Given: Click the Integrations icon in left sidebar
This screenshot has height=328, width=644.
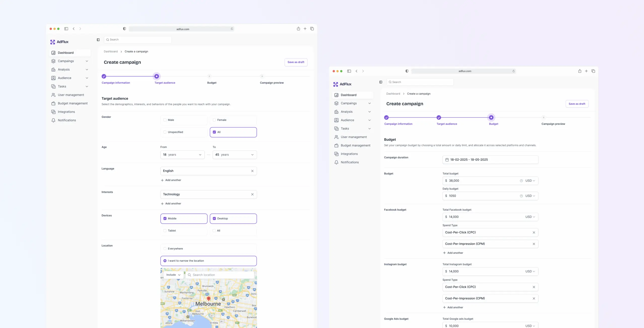Looking at the screenshot, I should (53, 112).
